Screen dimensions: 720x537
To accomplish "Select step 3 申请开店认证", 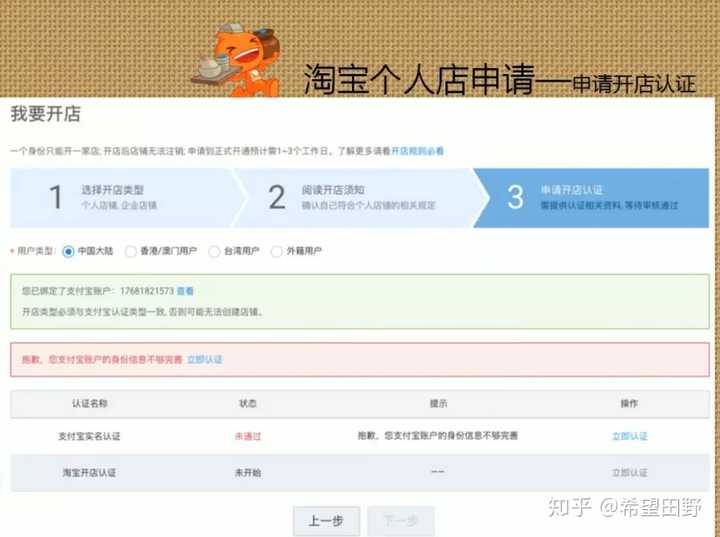I will tap(592, 198).
